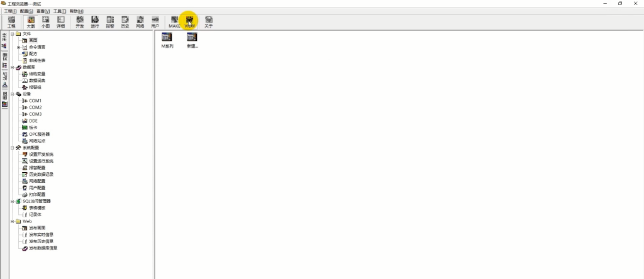The height and width of the screenshot is (279, 644).
Task: Select the M系列 picture thumbnail
Action: coord(167,40)
